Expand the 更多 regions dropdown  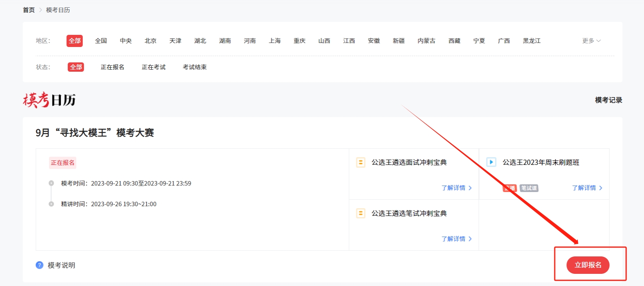coord(591,41)
